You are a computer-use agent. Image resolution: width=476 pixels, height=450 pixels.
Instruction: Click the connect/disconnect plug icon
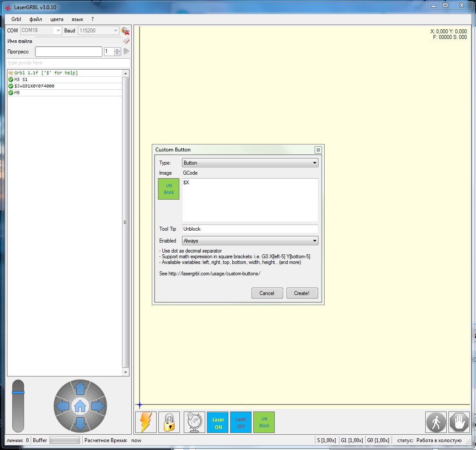126,31
